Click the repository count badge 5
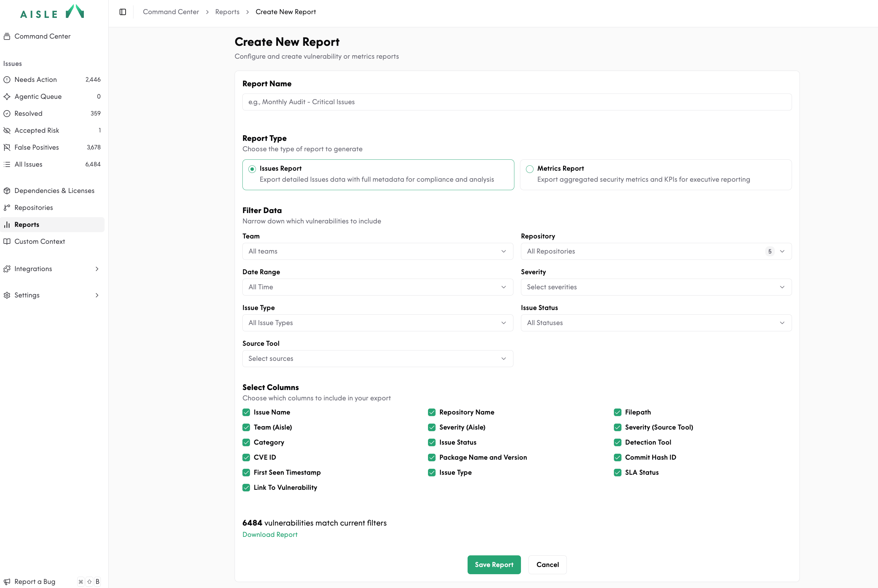The width and height of the screenshot is (878, 588). [x=770, y=251]
